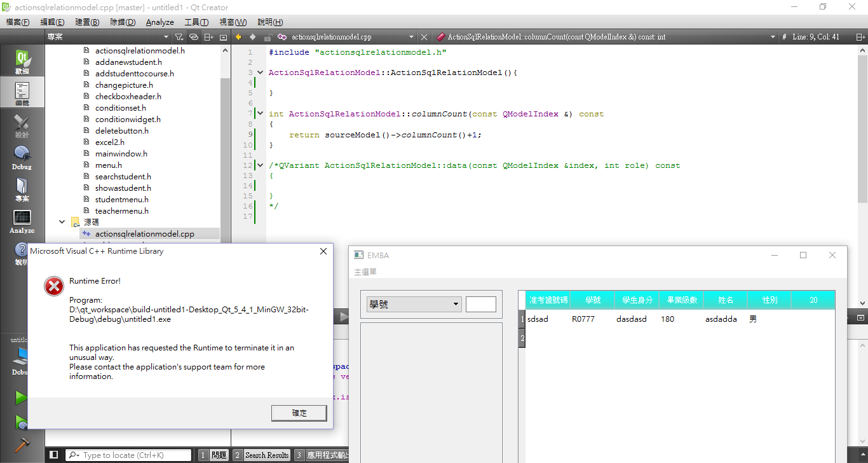Open the Projects mode in sidebar

click(22, 189)
